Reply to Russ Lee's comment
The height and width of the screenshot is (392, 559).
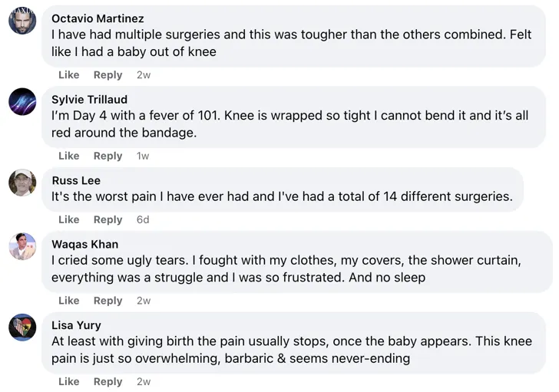pos(107,219)
